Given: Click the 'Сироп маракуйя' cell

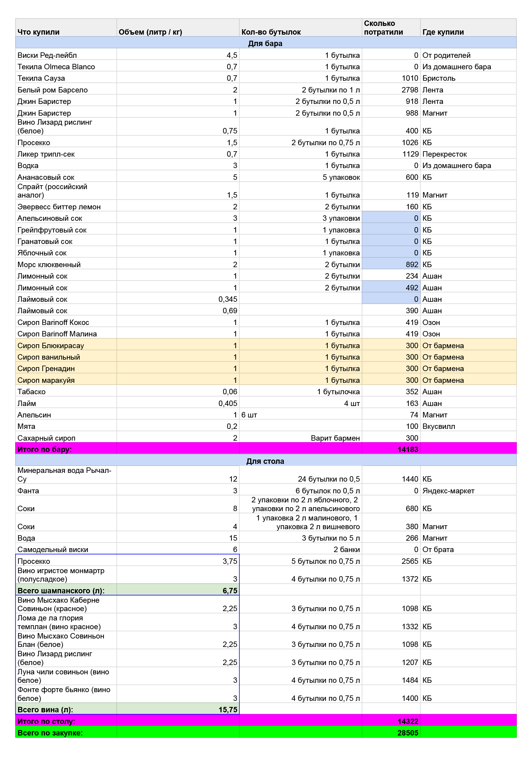Looking at the screenshot, I should tap(66, 379).
